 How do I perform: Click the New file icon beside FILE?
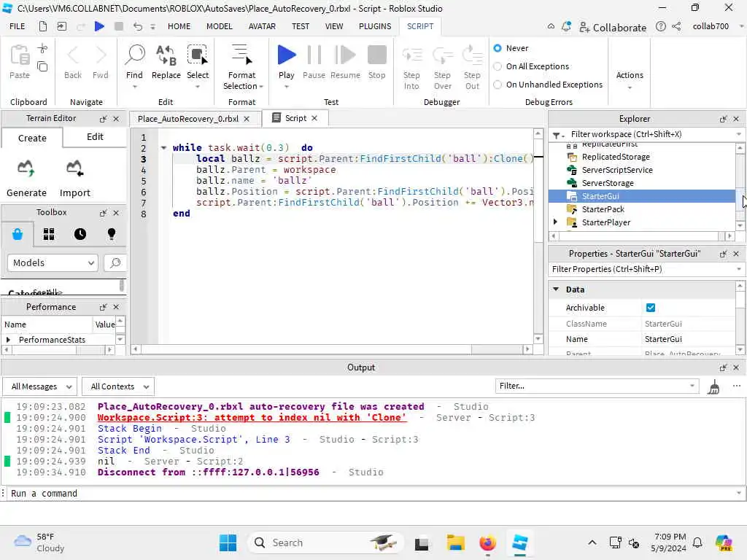coord(43,26)
